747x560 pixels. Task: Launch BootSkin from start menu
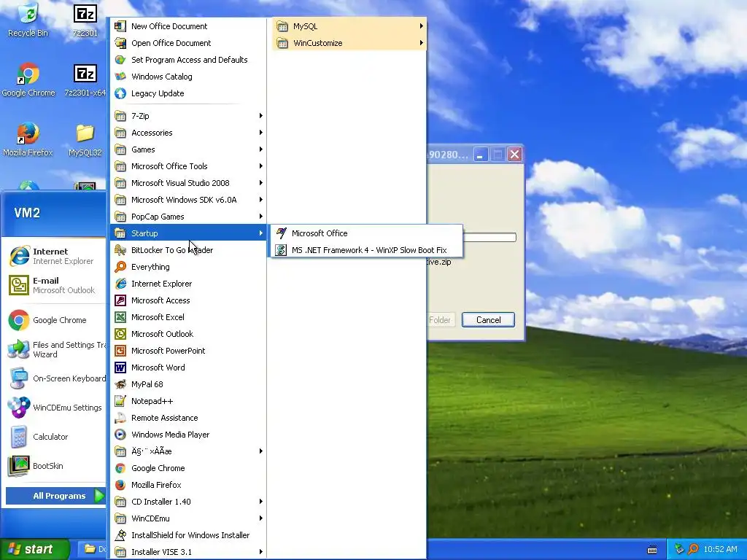(x=54, y=466)
